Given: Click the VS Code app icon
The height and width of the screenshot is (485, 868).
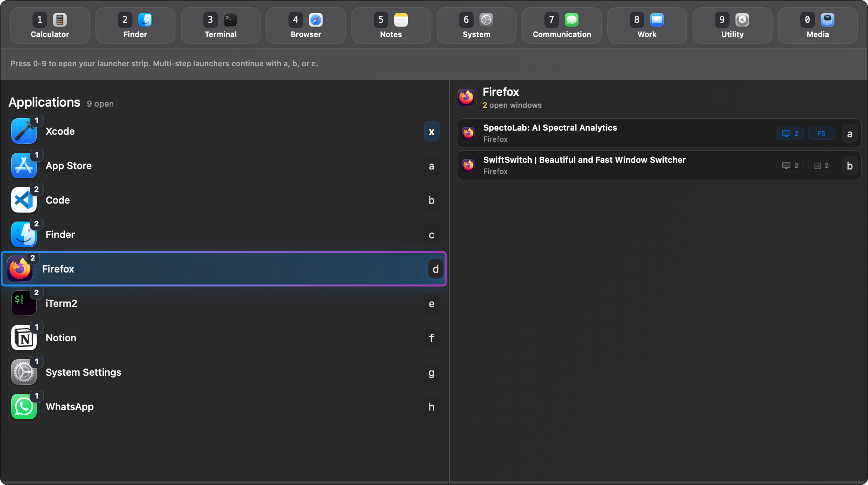Looking at the screenshot, I should click(x=24, y=200).
